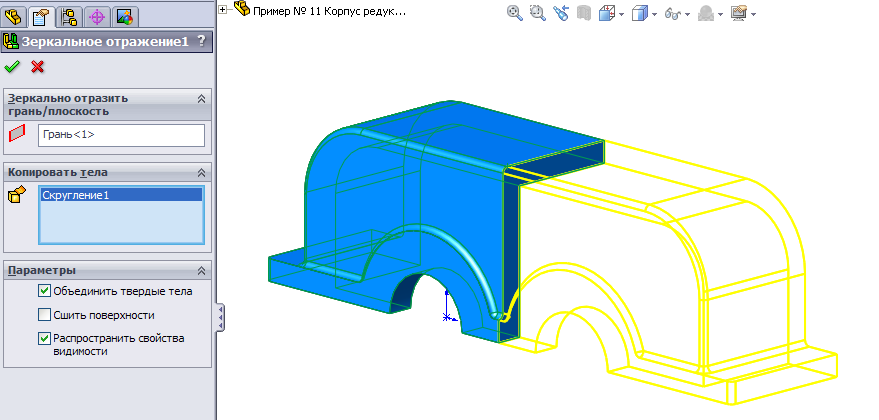
Task: Uncheck Распространить свойства видимости
Action: point(44,339)
